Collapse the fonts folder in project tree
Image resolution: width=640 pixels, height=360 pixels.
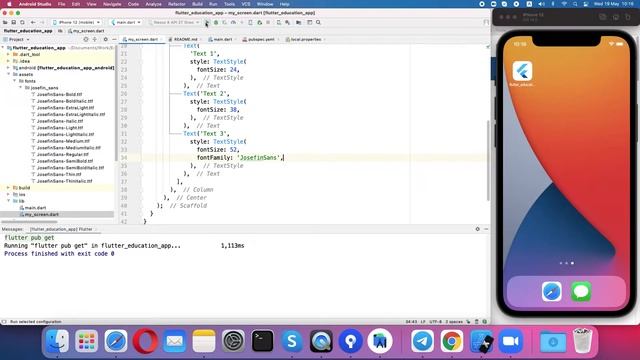pos(15,81)
